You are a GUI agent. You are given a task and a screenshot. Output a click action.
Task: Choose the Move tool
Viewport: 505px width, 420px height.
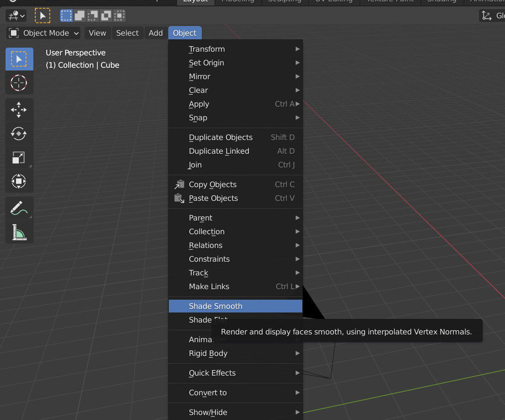pyautogui.click(x=19, y=110)
